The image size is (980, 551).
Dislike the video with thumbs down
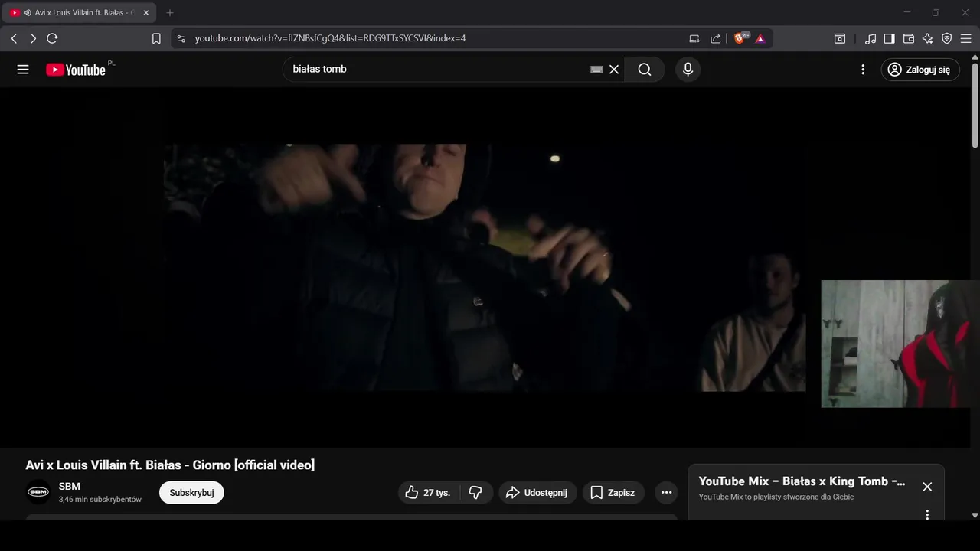point(475,493)
